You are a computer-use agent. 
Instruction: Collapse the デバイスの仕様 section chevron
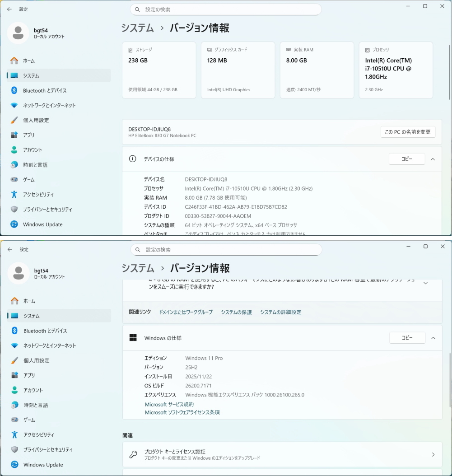click(x=433, y=159)
